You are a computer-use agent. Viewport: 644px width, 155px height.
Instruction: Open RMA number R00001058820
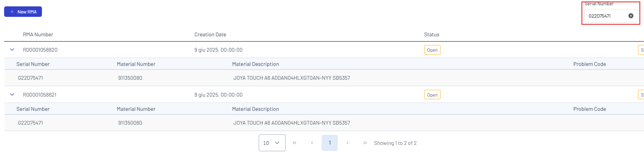(40, 50)
